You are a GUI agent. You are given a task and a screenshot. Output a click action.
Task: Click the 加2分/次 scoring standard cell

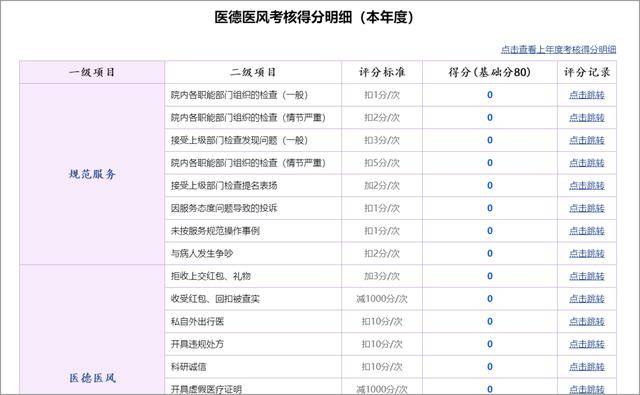coord(382,186)
